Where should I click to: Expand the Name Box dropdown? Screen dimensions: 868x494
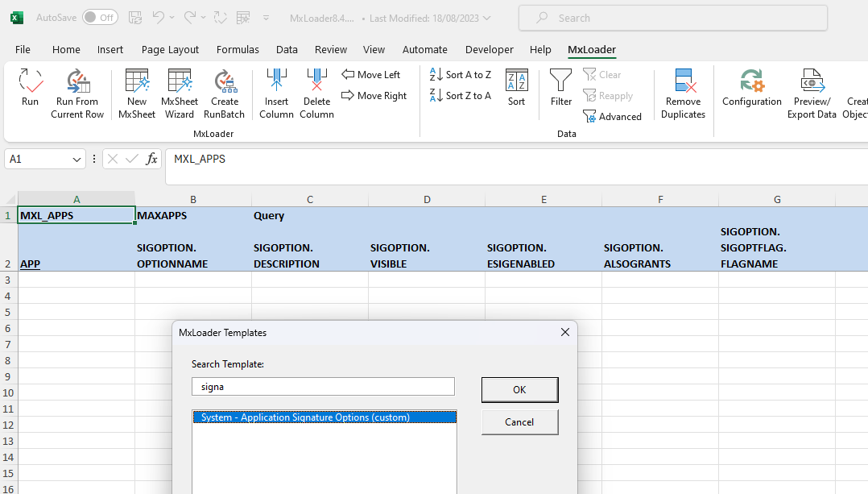click(x=77, y=160)
